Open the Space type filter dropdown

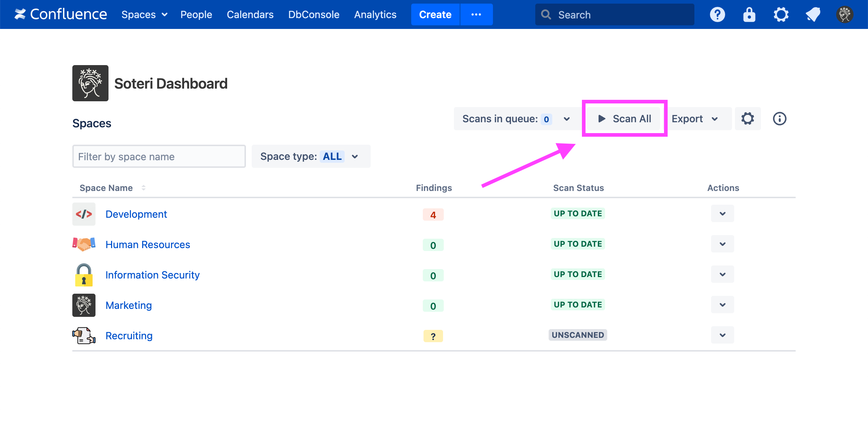click(311, 156)
